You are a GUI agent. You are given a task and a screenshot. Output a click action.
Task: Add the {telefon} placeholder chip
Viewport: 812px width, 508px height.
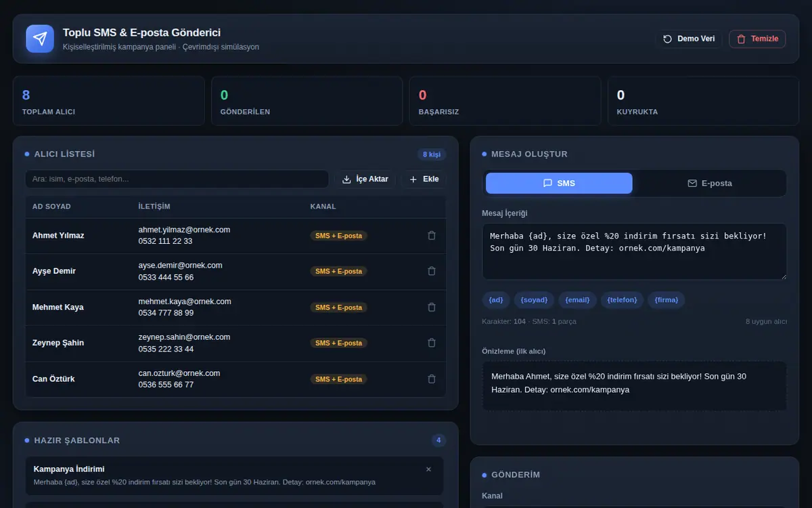tap(622, 299)
